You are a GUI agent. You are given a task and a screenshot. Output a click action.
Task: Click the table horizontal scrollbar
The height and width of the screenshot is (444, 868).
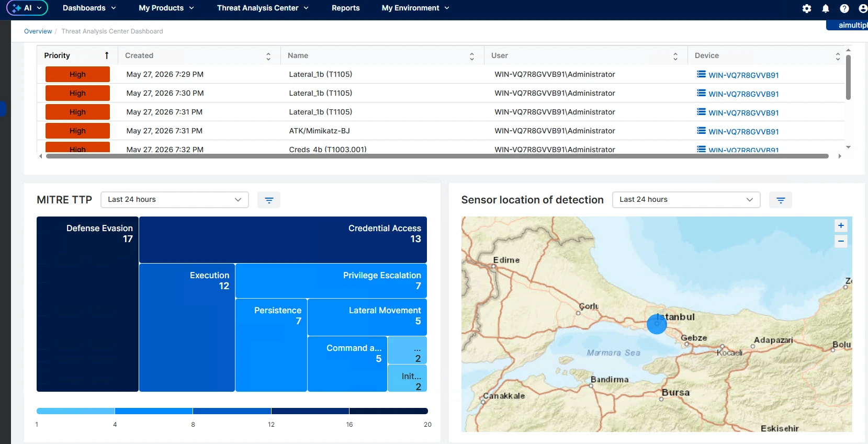[437, 156]
